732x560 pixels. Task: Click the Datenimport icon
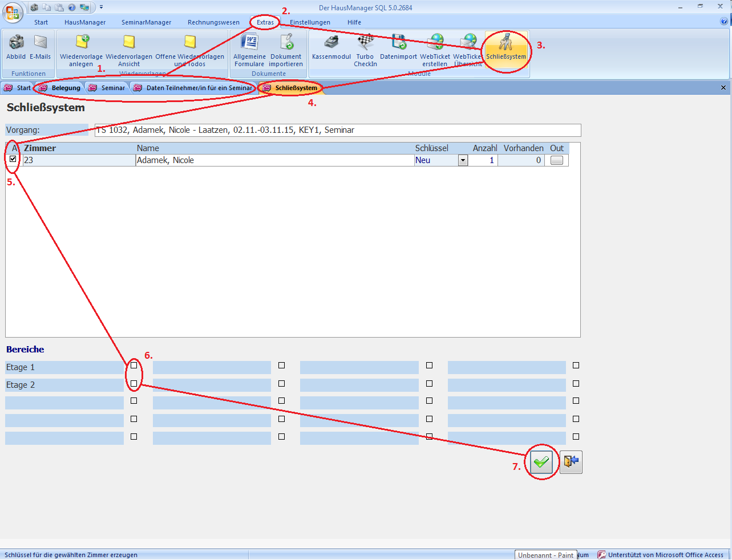tap(398, 43)
